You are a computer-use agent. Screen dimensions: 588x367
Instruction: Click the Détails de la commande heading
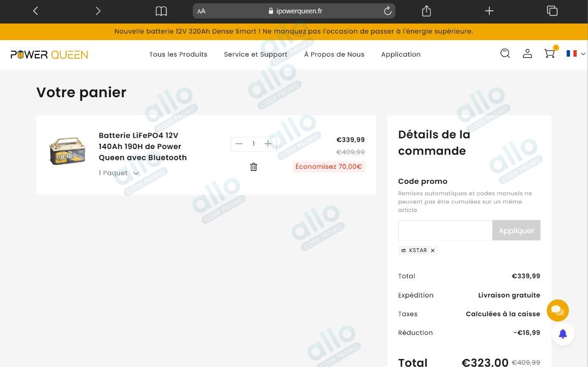point(434,143)
